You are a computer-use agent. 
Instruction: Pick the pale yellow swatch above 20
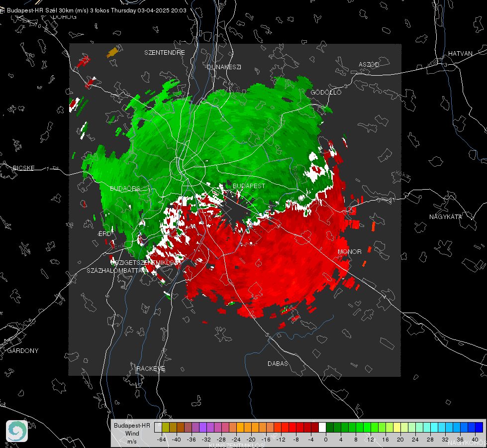[x=397, y=427]
